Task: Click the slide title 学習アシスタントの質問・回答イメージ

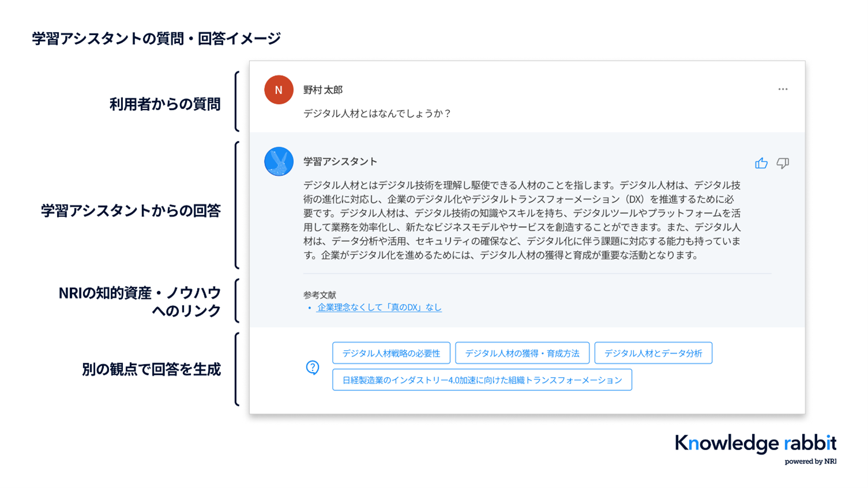Action: pyautogui.click(x=156, y=39)
